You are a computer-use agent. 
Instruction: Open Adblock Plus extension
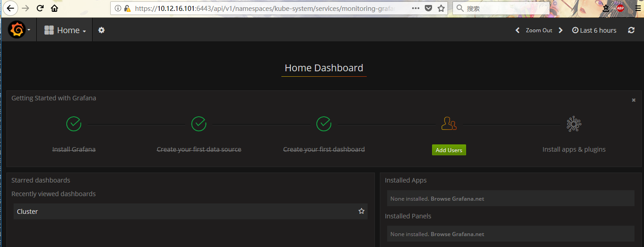point(620,8)
